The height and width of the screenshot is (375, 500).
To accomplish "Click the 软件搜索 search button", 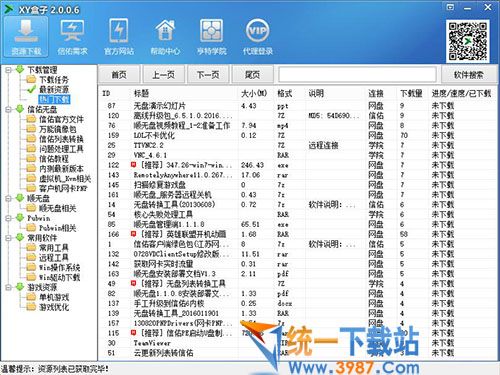I will coord(469,75).
